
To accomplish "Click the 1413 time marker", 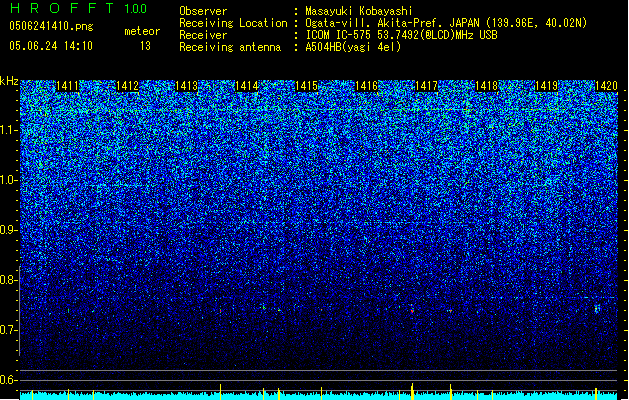I will point(187,86).
